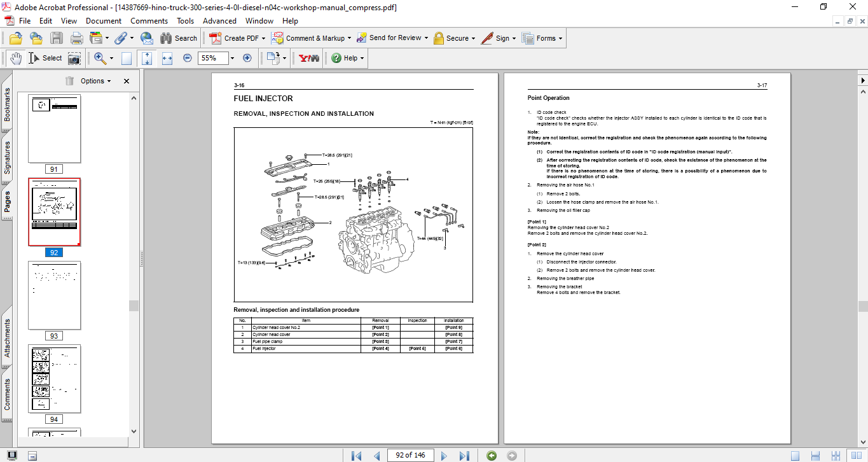Choose the Snapshot camera tool
This screenshot has height=462, width=868.
click(x=74, y=58)
